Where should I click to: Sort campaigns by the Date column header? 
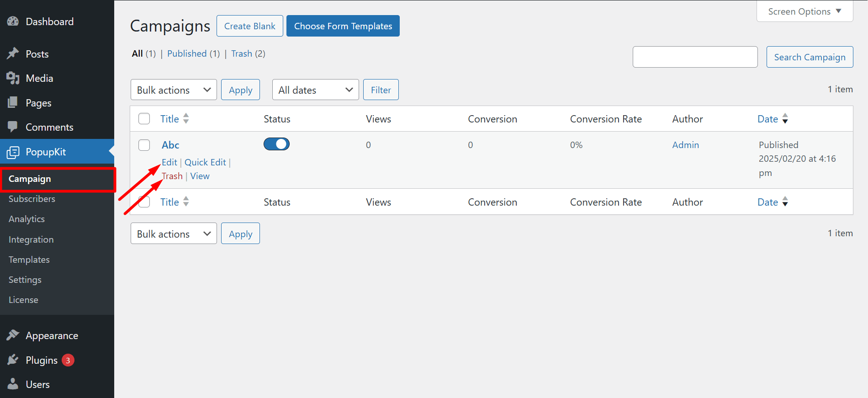point(768,119)
